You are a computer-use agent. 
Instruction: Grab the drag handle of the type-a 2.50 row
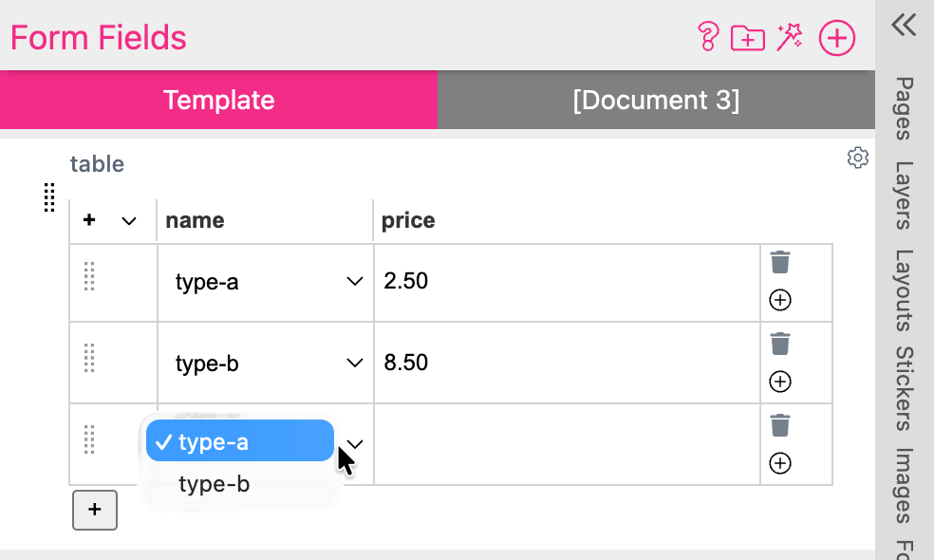[89, 276]
